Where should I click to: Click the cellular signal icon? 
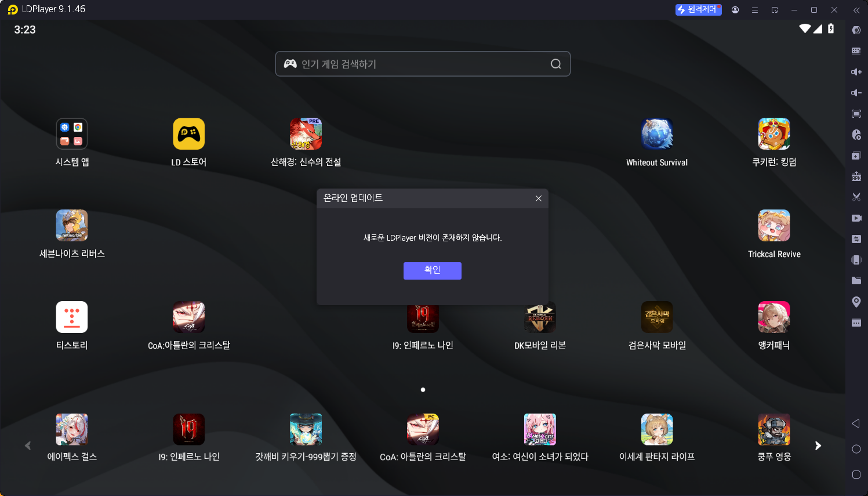[x=818, y=28]
